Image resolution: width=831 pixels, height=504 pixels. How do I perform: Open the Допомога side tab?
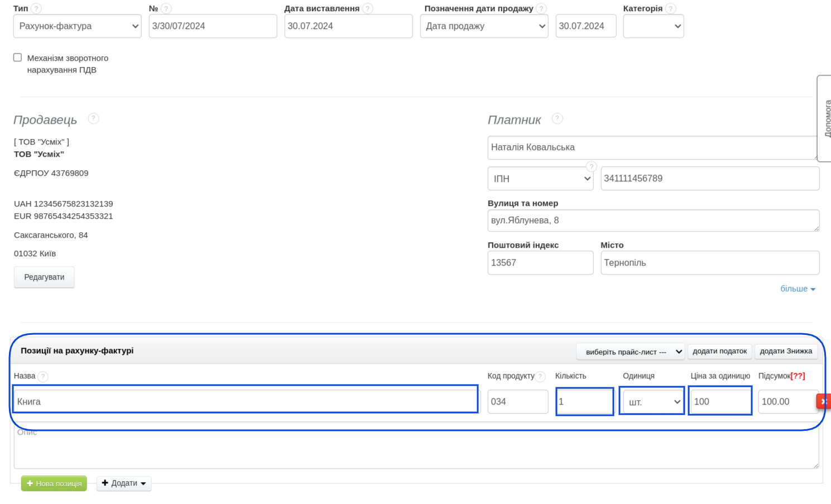tap(826, 118)
